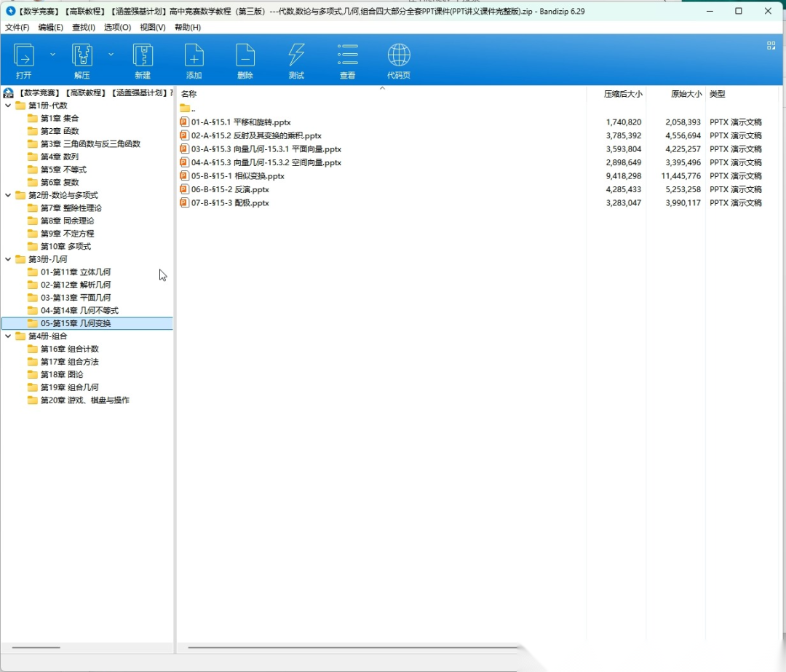Click the grid layout icon at toolbar right

point(771,45)
